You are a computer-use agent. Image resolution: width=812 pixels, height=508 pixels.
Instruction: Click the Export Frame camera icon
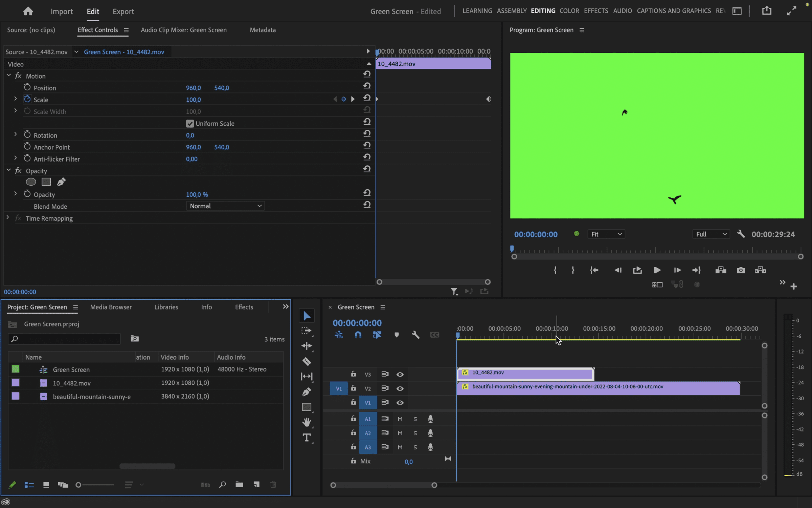pyautogui.click(x=741, y=270)
